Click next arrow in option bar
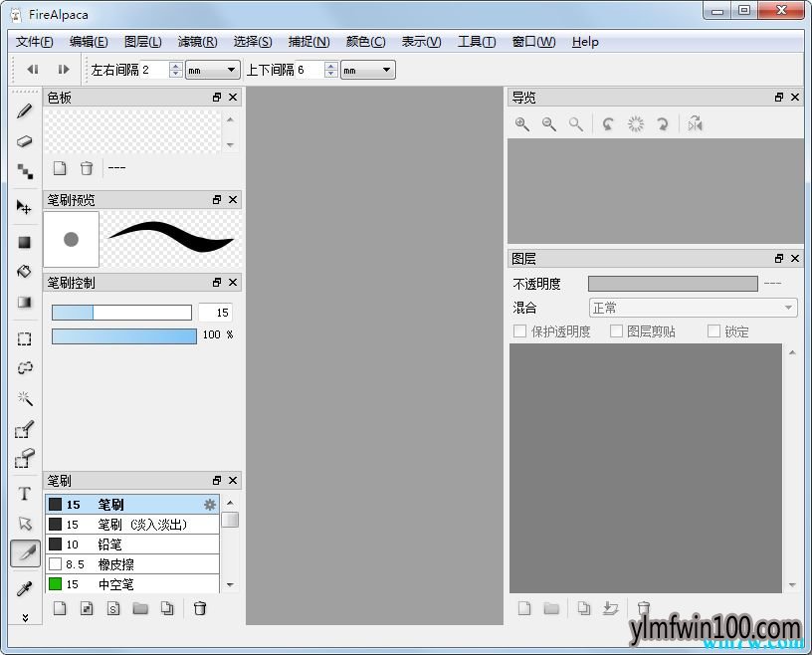 (63, 69)
